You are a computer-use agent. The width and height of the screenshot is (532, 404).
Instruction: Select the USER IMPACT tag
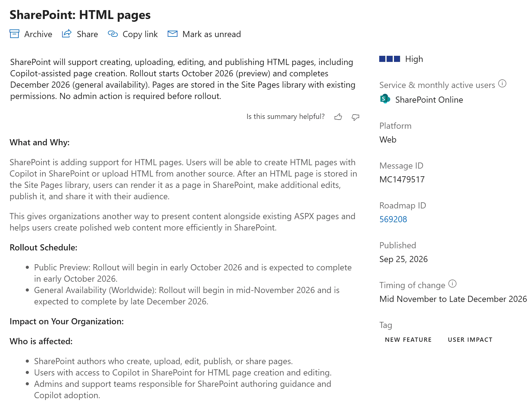(x=470, y=340)
